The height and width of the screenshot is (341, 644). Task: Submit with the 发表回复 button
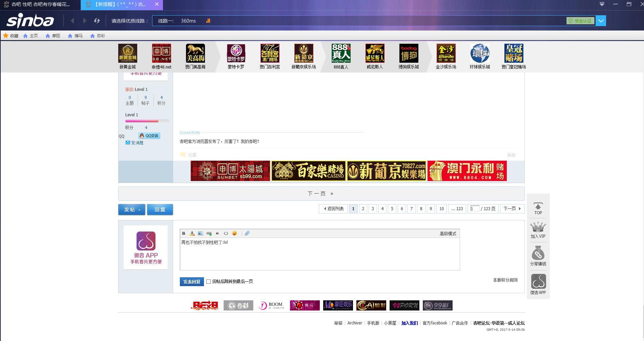coord(192,282)
